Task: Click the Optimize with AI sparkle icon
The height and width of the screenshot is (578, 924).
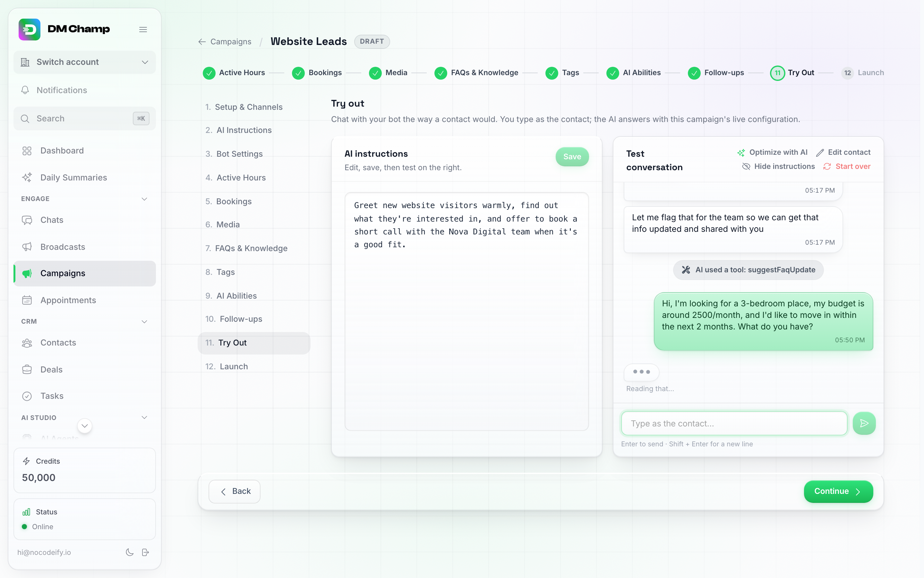Action: click(x=741, y=153)
